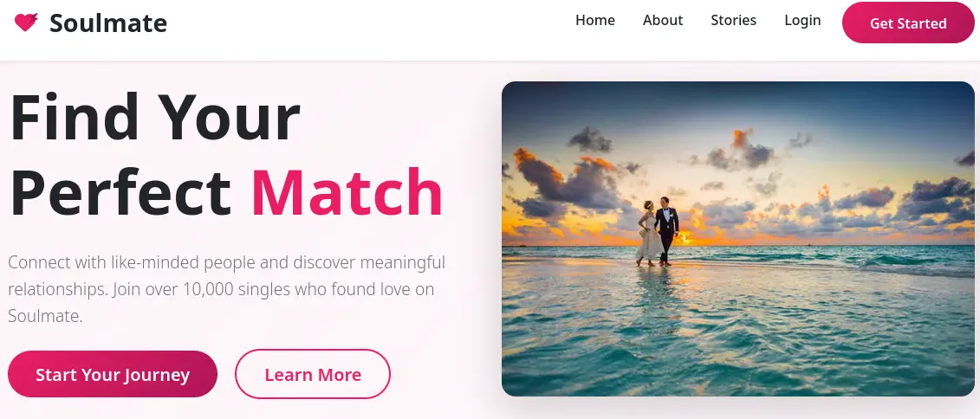Select the Login link
Viewport: 980px width, 419px height.
pos(802,20)
